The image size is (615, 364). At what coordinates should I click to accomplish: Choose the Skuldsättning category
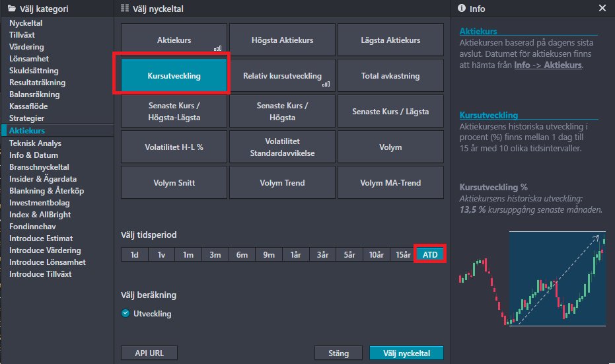coord(34,71)
